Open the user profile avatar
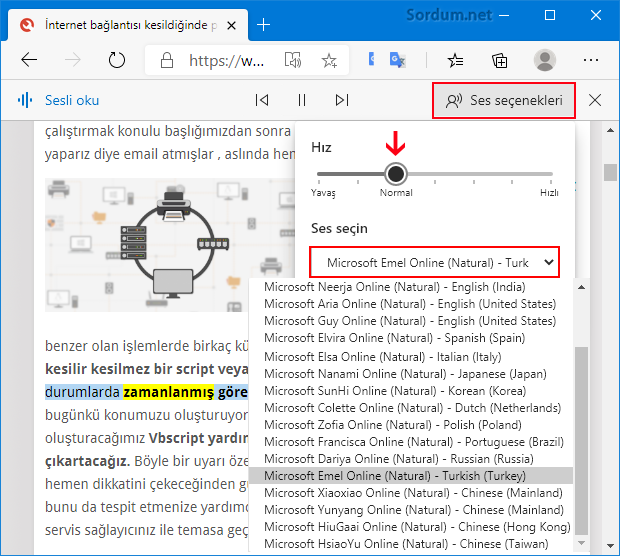Screen dimensions: 620x556 click(x=545, y=60)
